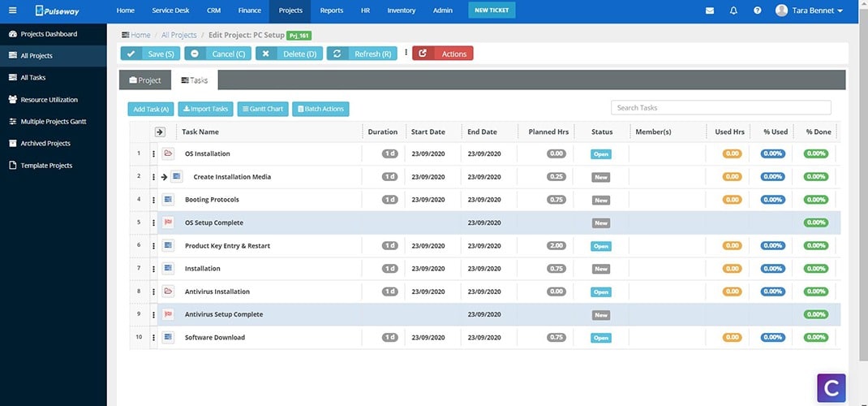Click the Search Tasks field

coord(720,107)
